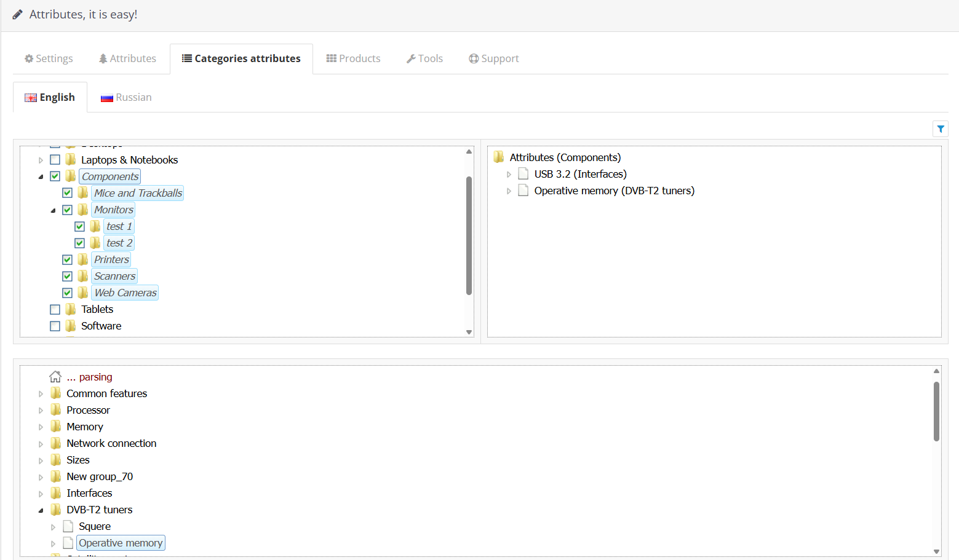Image resolution: width=959 pixels, height=560 pixels.
Task: Expand the Operative memory (DVB-T2 tuners) node
Action: point(509,191)
